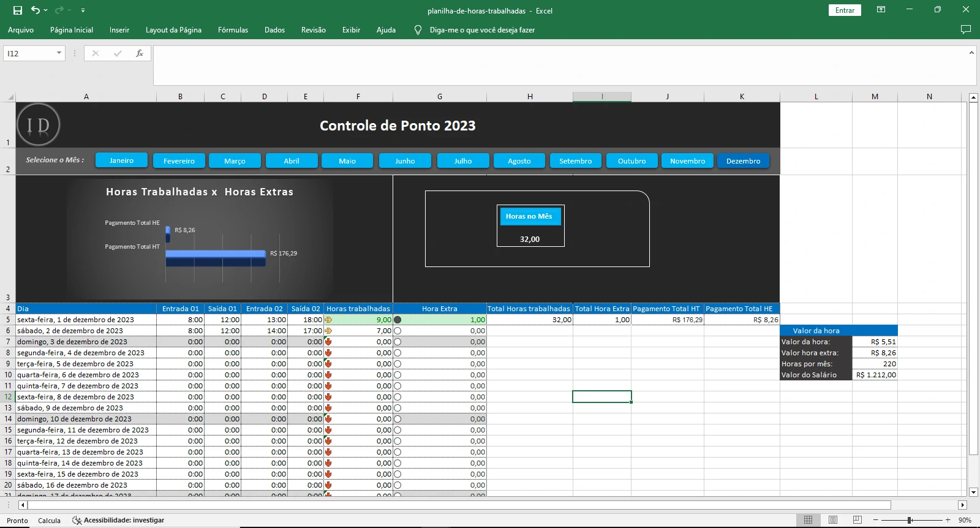Select the Fevereiro month button
Image resolution: width=980 pixels, height=528 pixels.
tap(179, 160)
